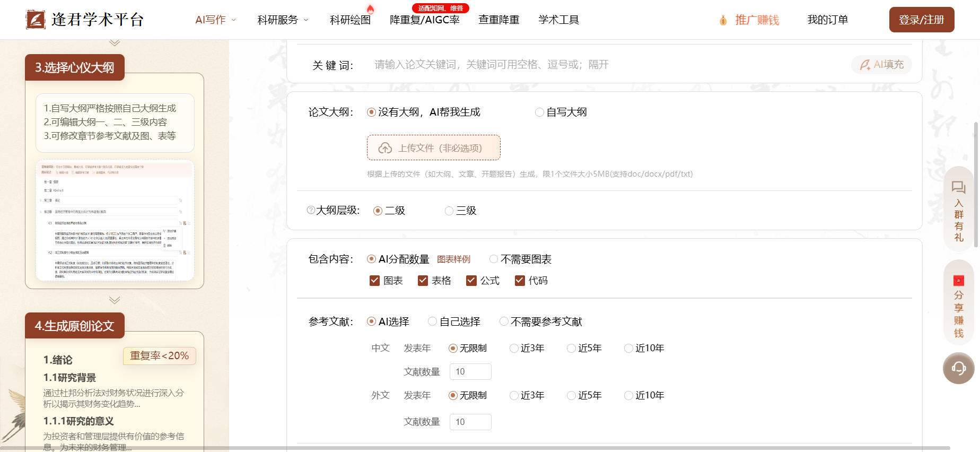Click the red envelope 分享赚钱 icon
The image size is (980, 452).
[958, 281]
